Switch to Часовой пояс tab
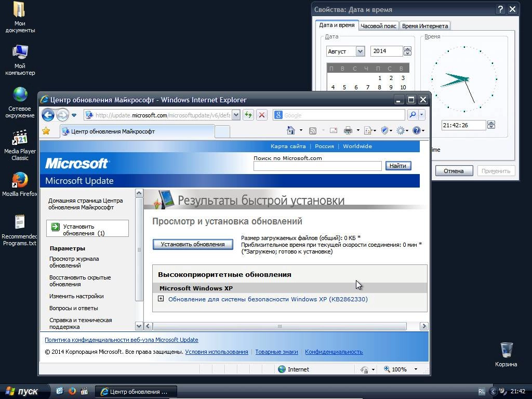This screenshot has width=532, height=399. [x=378, y=26]
